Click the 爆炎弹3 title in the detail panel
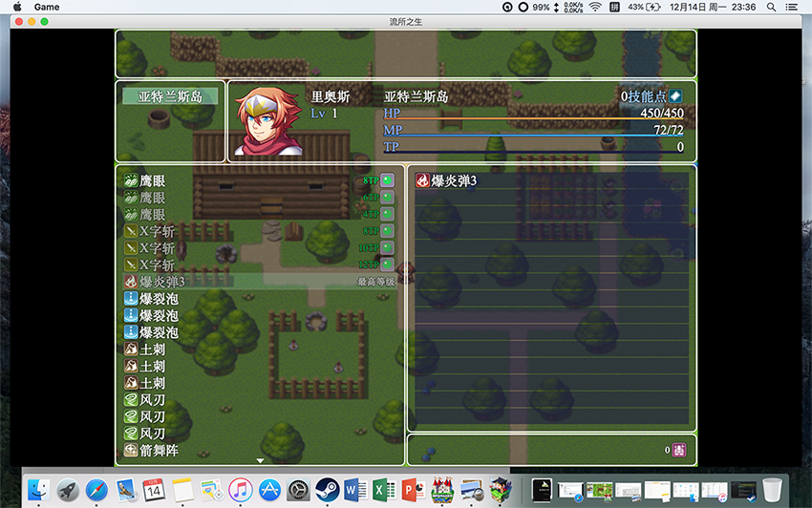This screenshot has height=508, width=812. [x=454, y=180]
